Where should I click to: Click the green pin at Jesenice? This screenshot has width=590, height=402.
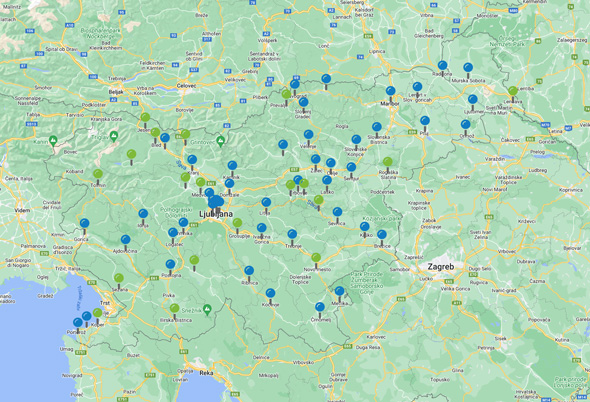click(145, 120)
